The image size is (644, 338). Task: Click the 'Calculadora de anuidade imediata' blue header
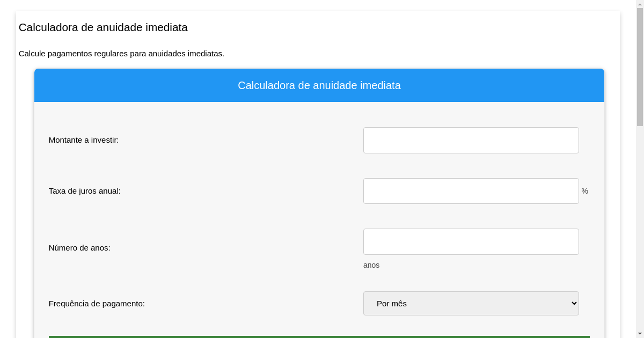319,85
